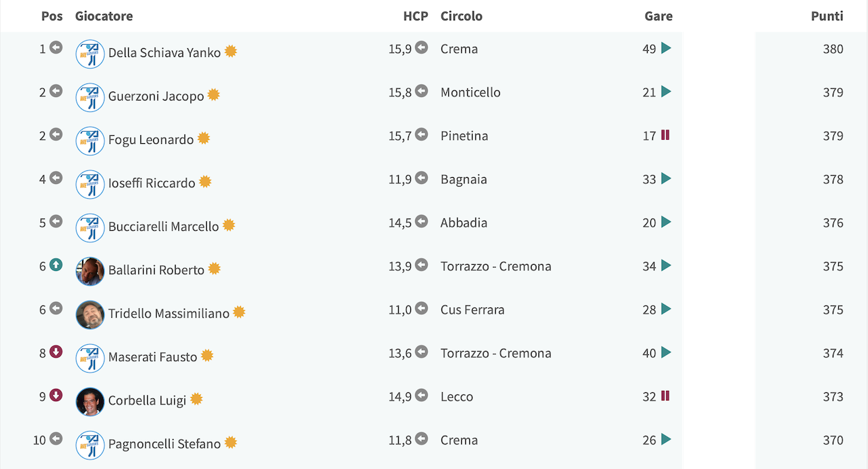Click the pause icon beside Fogu Leonardo's 17 gare
Screen dimensions: 868x469
click(x=665, y=135)
